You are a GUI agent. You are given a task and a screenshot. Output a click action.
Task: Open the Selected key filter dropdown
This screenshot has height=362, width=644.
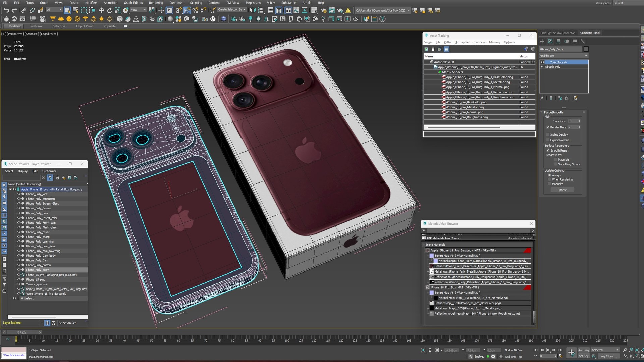(x=605, y=350)
